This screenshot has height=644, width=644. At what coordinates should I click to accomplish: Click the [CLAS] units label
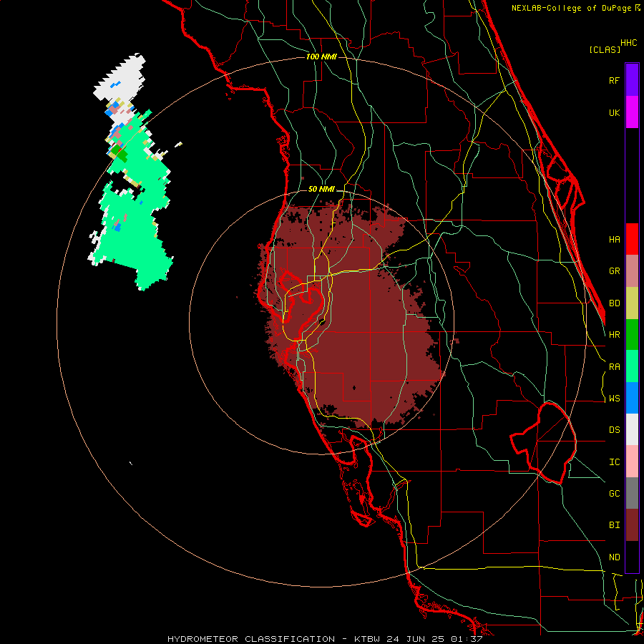(605, 50)
